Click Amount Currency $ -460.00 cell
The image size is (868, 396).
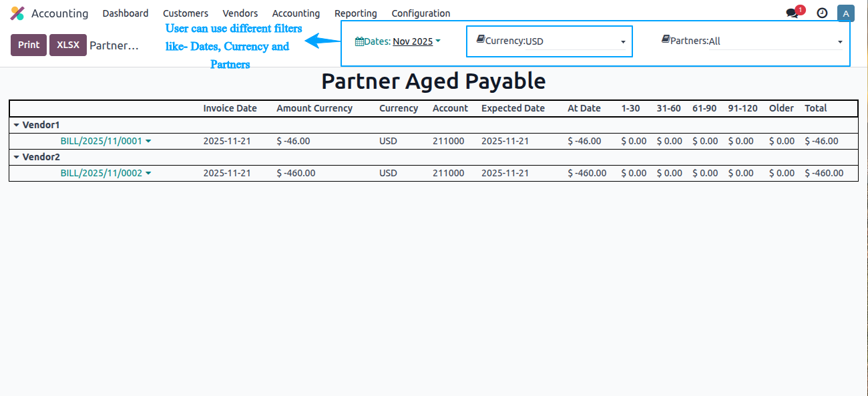coord(296,173)
